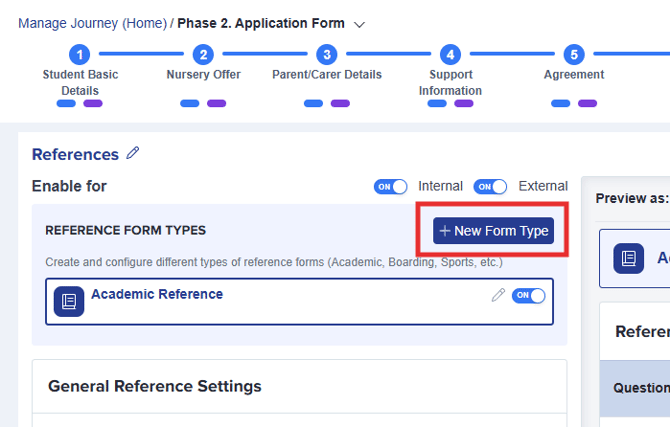Screen dimensions: 670x427
Task: Click step 3 circle Parent/Carer Details
Action: (326, 55)
